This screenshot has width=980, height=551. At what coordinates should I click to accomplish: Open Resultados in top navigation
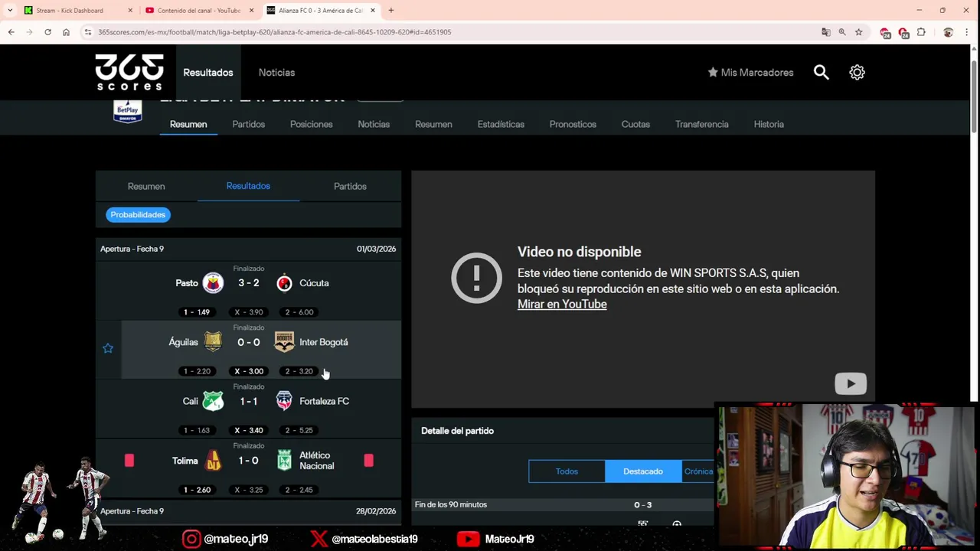(207, 72)
